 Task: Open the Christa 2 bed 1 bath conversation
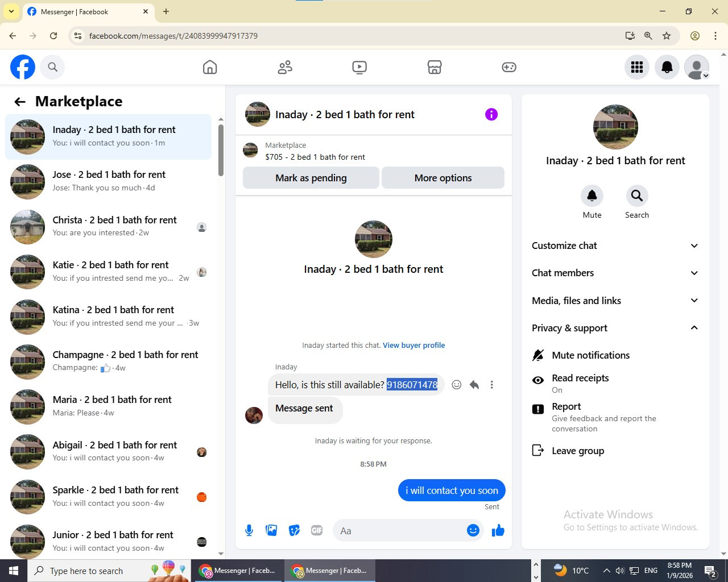click(108, 227)
